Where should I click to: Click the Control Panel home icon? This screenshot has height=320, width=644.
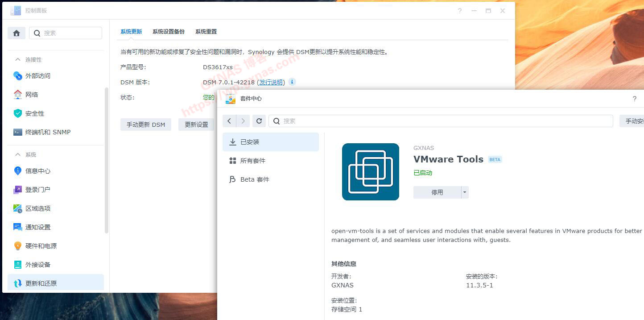click(x=17, y=33)
